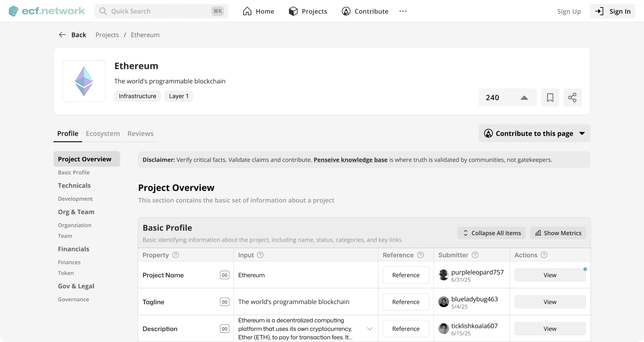Screen dimensions: 644x342
Task: Jump to Organziation in sidebar
Action: pos(74,225)
